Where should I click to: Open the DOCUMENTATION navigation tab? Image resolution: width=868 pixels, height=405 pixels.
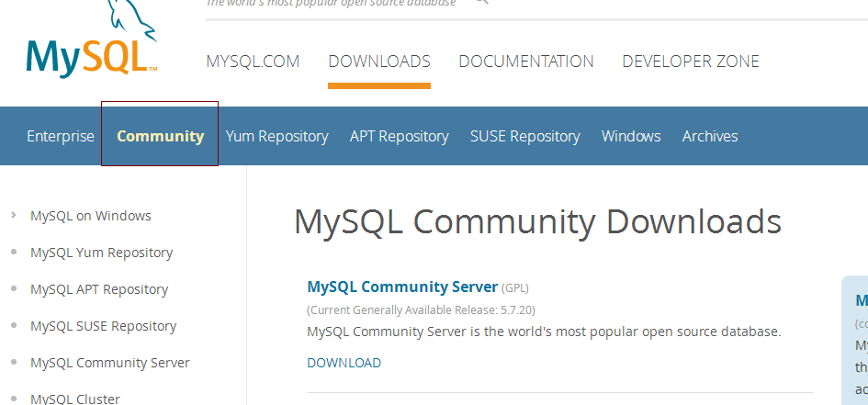click(x=526, y=61)
